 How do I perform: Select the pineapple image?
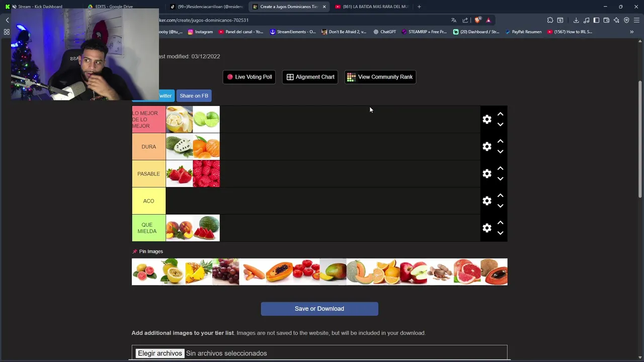point(199,271)
